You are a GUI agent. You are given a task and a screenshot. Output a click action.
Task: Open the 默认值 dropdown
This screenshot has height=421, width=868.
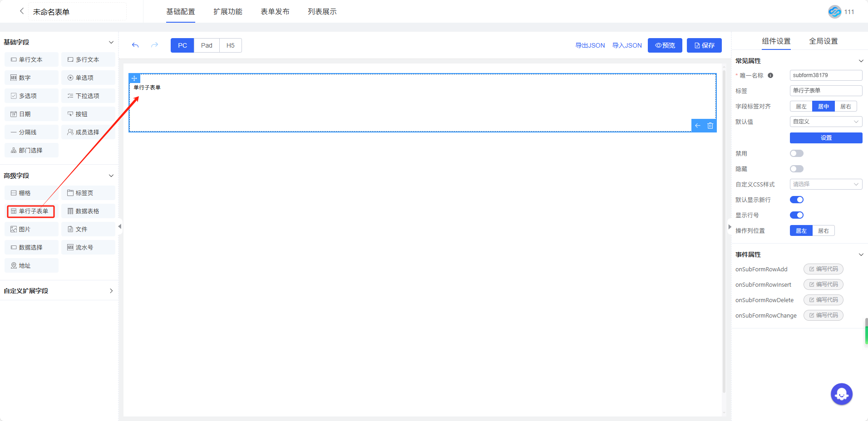pos(826,122)
